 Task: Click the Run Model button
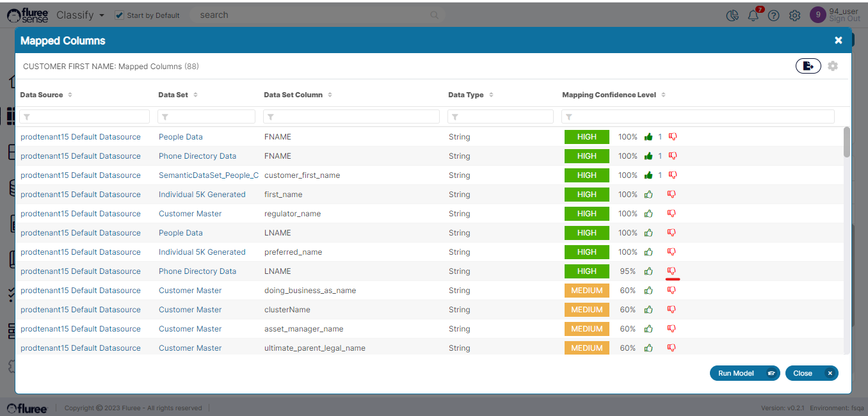(x=744, y=373)
